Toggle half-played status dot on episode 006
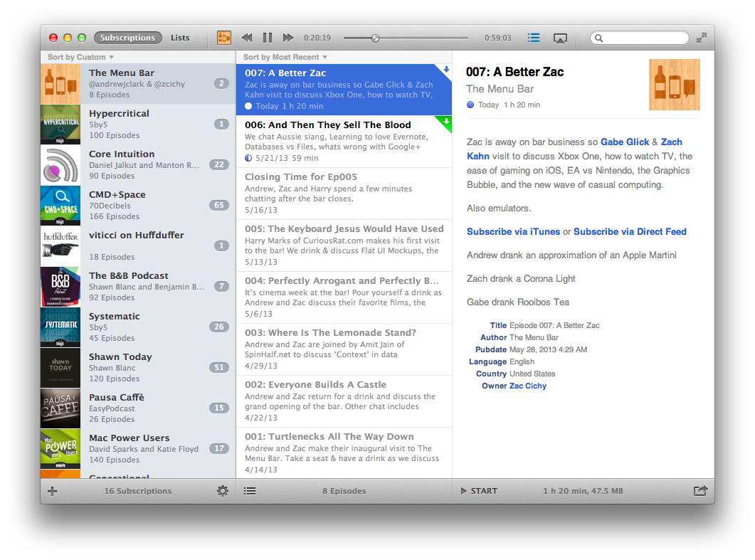 248,158
